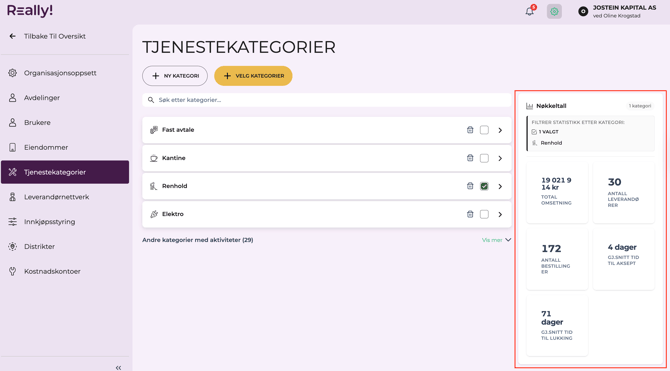670x371 pixels.
Task: Open the Distrikter page
Action: click(65, 247)
